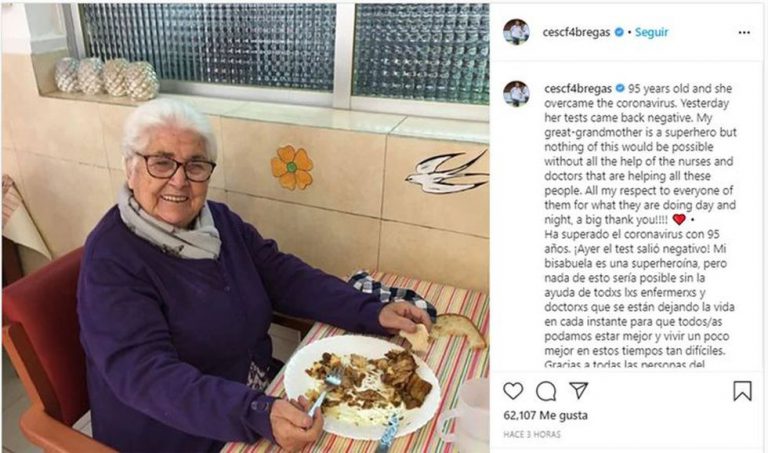Viewport: 768px width, 453px height.
Task: Click the caption profile picture avatar
Action: pyautogui.click(x=516, y=94)
